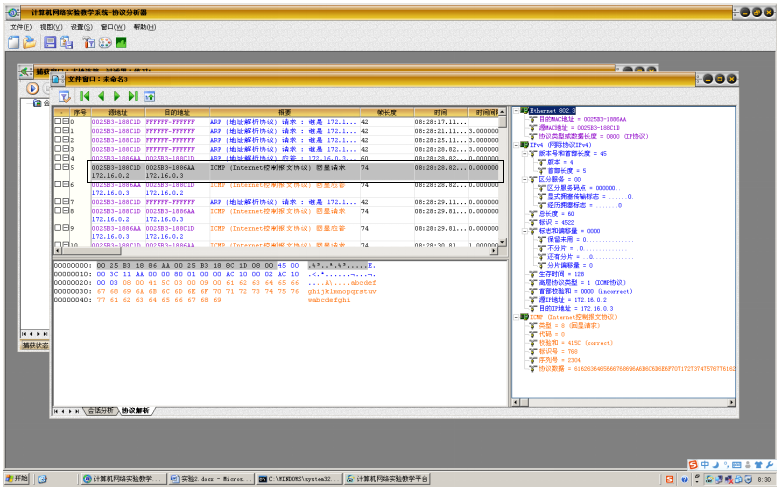Collapse the ICMP tree node
Image resolution: width=777 pixels, height=488 pixels.
[x=516, y=317]
